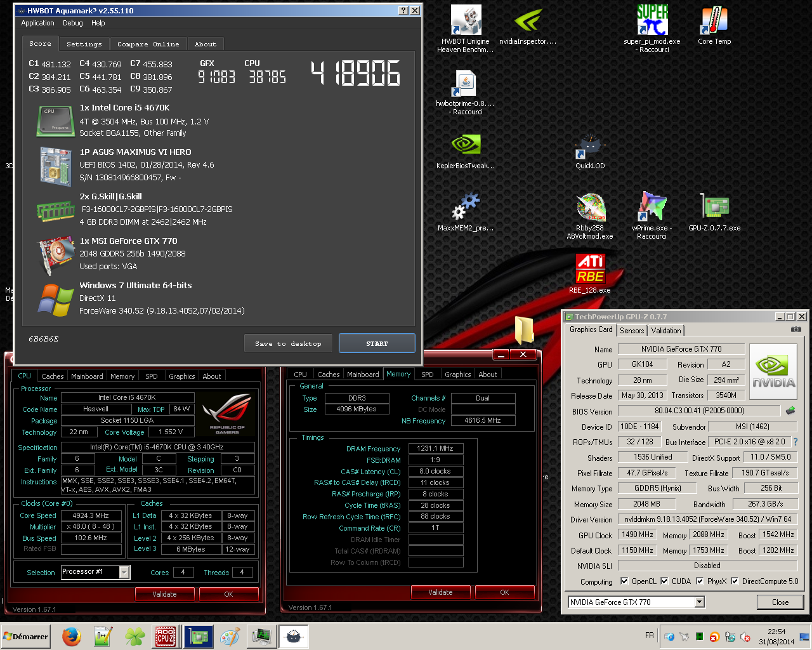Click the Aquamark title bar help question mark
812x650 pixels.
403,10
